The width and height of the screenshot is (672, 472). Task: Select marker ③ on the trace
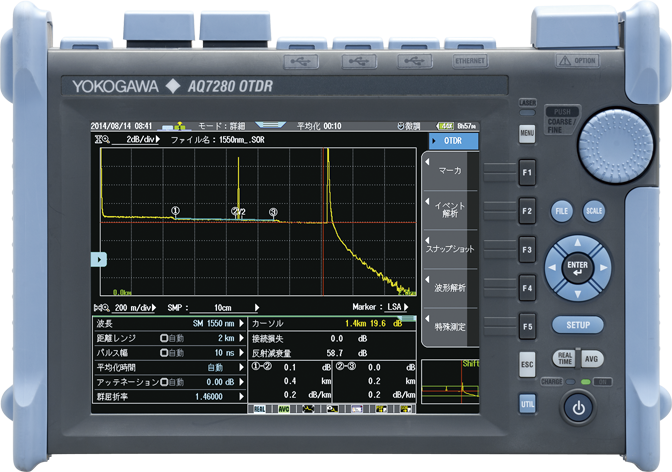tap(273, 212)
